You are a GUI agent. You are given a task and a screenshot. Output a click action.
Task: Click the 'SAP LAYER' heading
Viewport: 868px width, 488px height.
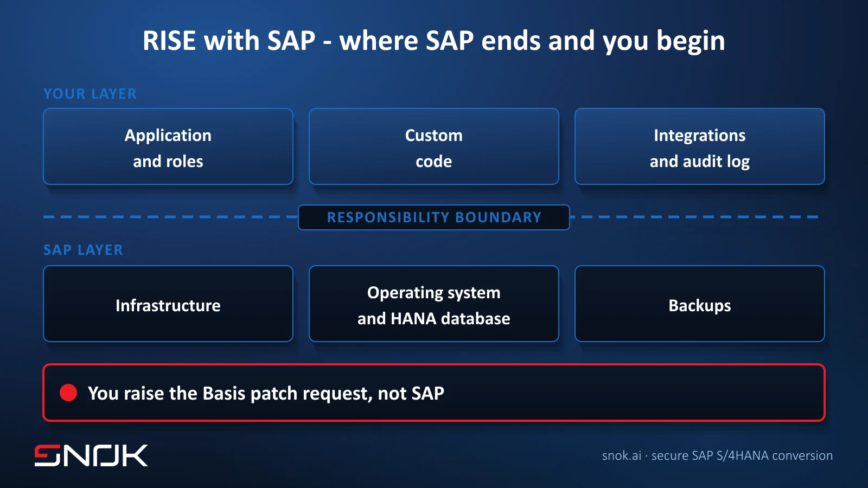coord(83,250)
